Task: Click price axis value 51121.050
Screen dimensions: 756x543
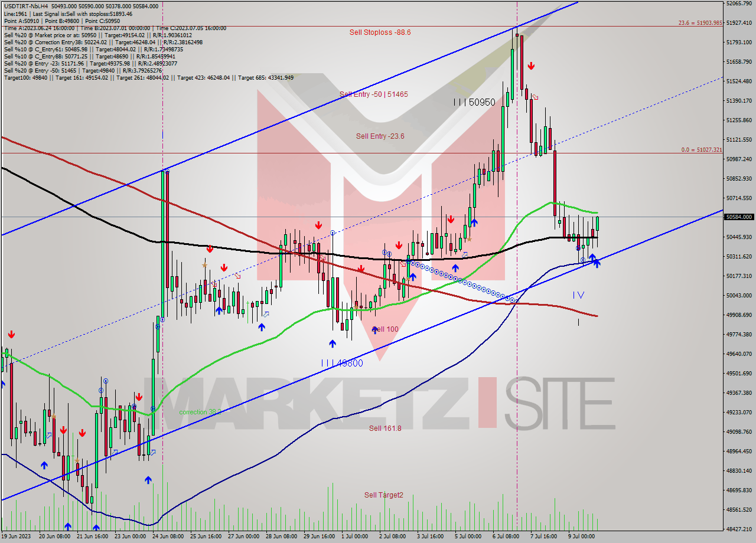Action: coord(739,140)
